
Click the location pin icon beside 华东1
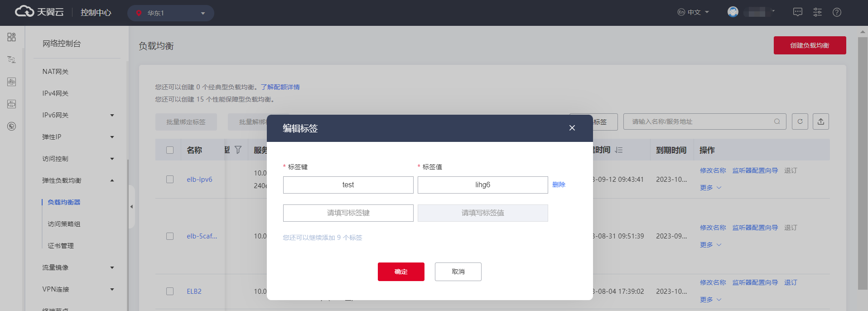coord(139,13)
